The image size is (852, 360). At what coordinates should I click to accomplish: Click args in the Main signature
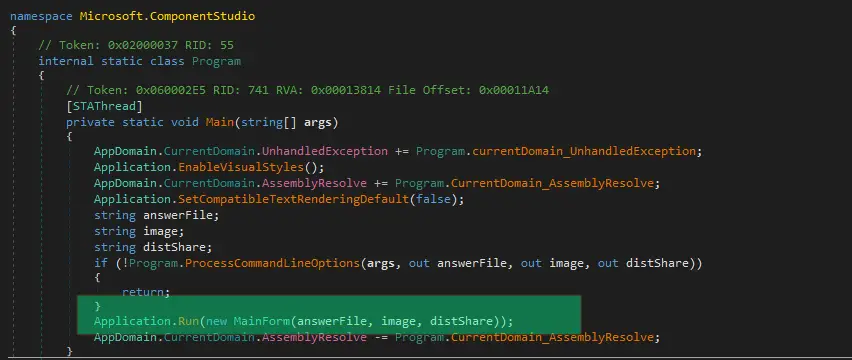click(x=318, y=122)
